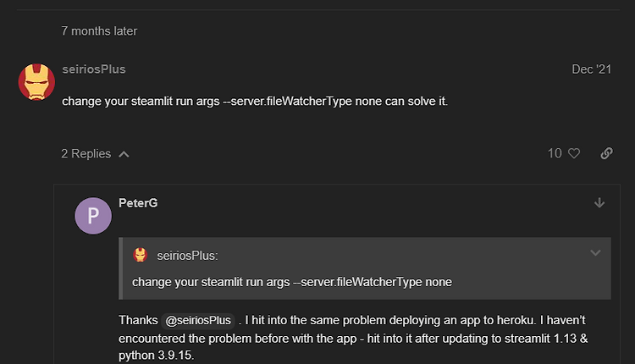Open seiriosPlus username link
The height and width of the screenshot is (364, 635).
tap(94, 69)
